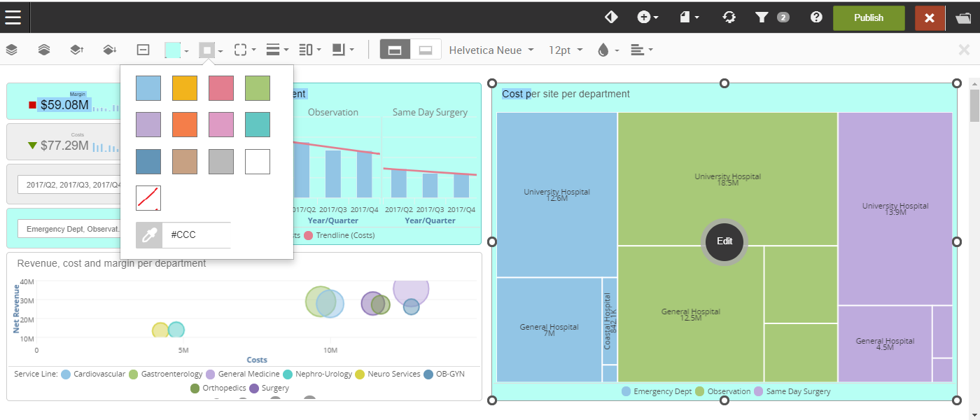Click the help question mark icon
Image resolution: width=980 pixels, height=420 pixels.
pos(816,17)
